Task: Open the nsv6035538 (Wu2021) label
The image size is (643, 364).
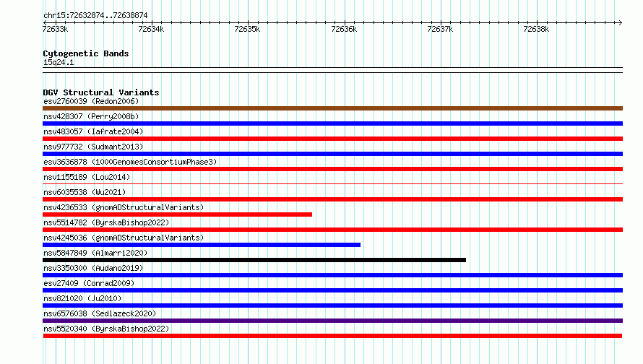Action: pos(85,192)
